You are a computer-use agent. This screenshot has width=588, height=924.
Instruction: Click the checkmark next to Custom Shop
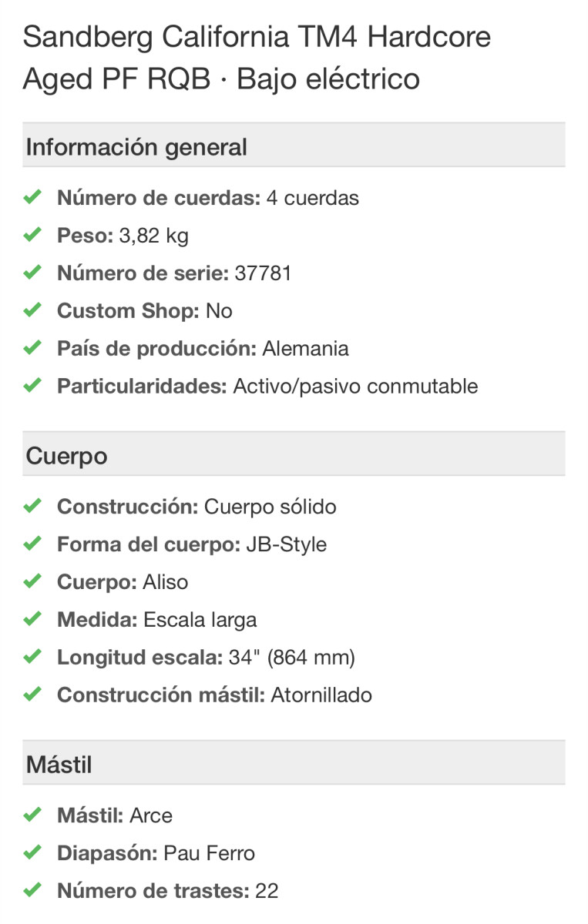[x=32, y=311]
